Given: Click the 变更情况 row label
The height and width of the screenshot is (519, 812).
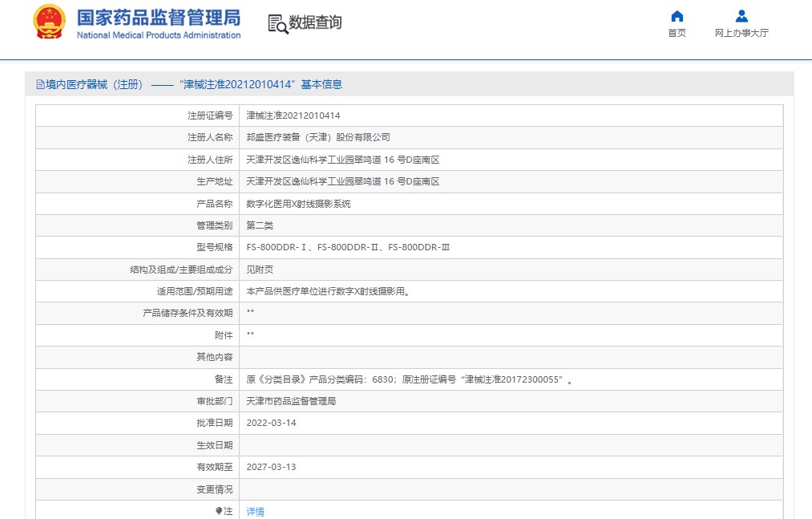Looking at the screenshot, I should tap(214, 489).
